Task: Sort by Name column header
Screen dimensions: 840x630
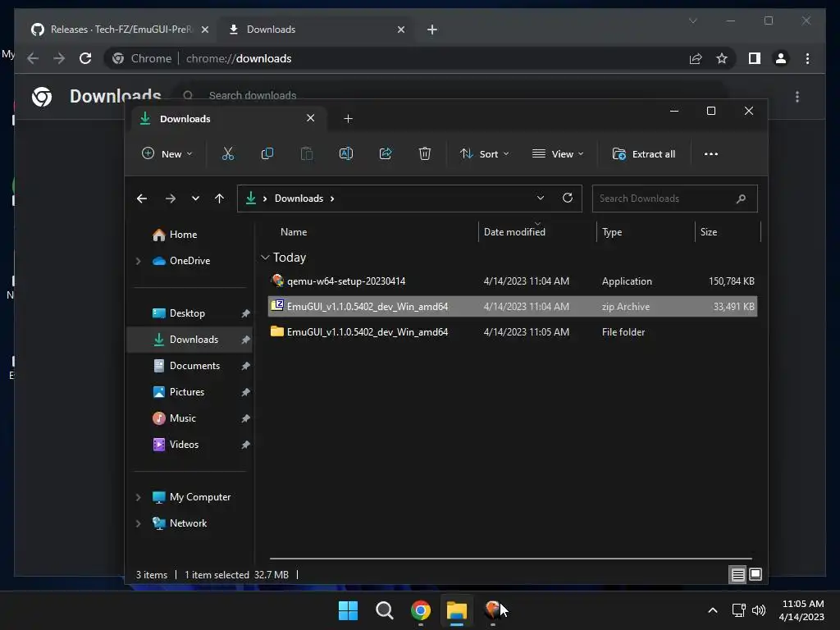Action: (294, 232)
